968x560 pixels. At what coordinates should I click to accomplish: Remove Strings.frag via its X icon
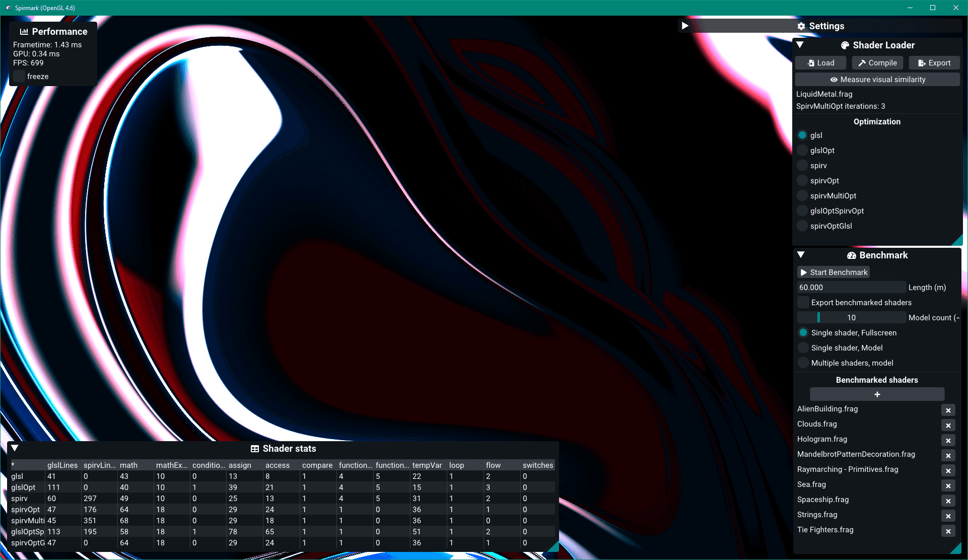[948, 516]
